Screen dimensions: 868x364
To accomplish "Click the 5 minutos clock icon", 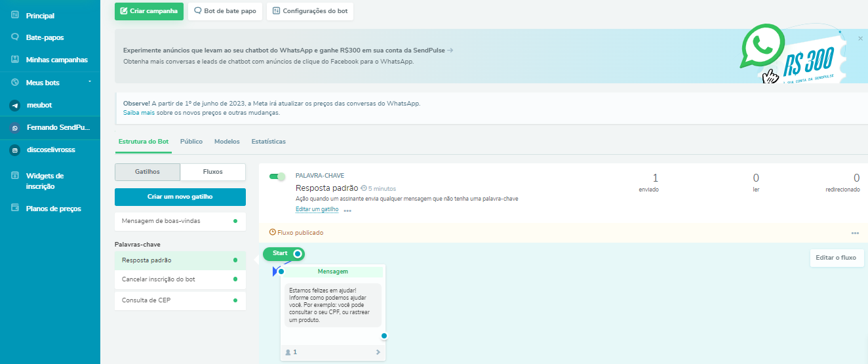I will click(364, 188).
